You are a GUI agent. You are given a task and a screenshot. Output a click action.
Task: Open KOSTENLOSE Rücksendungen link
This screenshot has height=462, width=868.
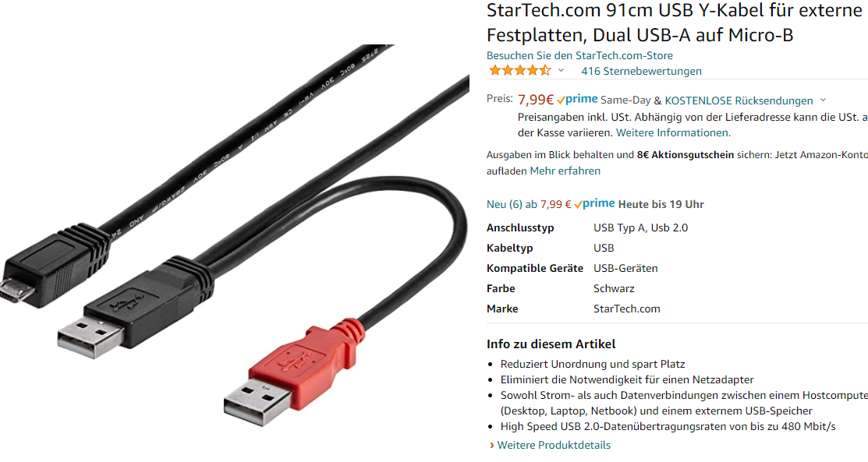(x=739, y=101)
